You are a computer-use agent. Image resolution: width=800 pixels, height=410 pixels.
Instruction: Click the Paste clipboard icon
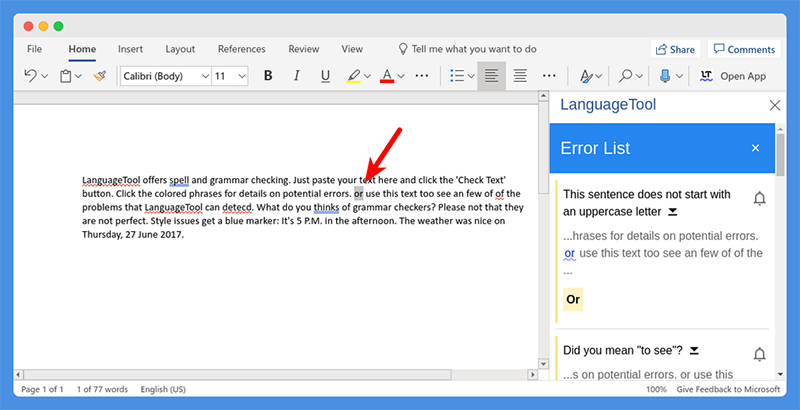click(x=65, y=76)
